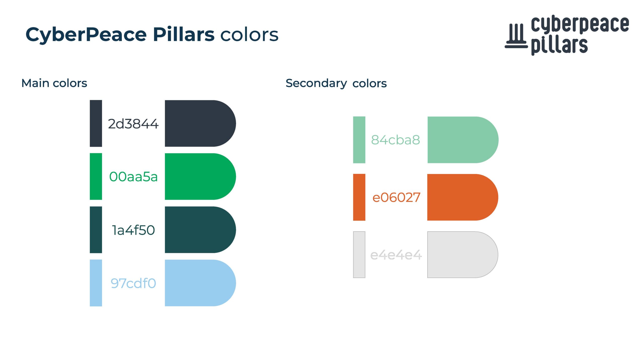Click the Secondary colors heading
Image resolution: width=644 pixels, height=362 pixels.
(x=336, y=83)
